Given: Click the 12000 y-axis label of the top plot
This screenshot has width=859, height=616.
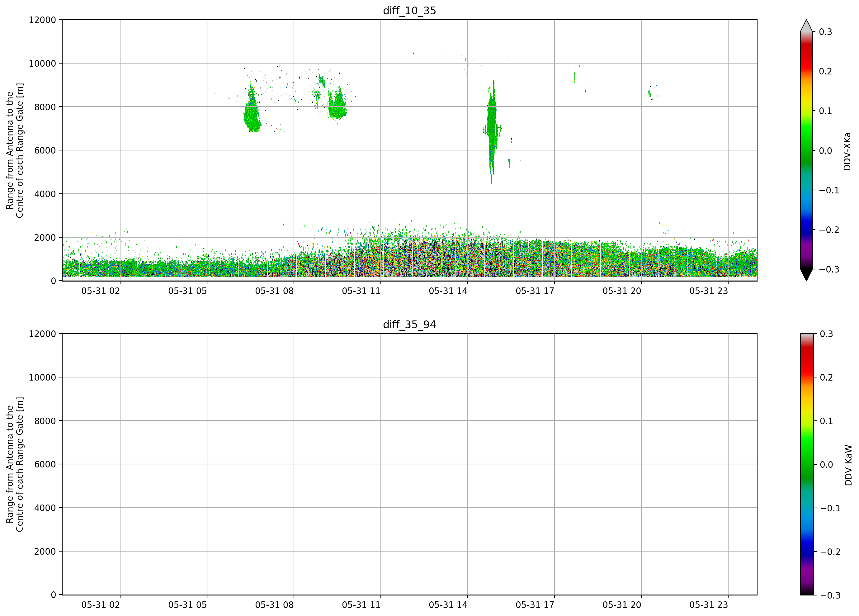Looking at the screenshot, I should [x=42, y=20].
